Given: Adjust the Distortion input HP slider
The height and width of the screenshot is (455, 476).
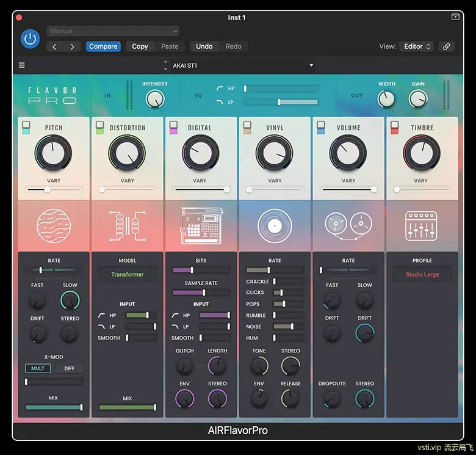Looking at the screenshot, I should tap(141, 315).
